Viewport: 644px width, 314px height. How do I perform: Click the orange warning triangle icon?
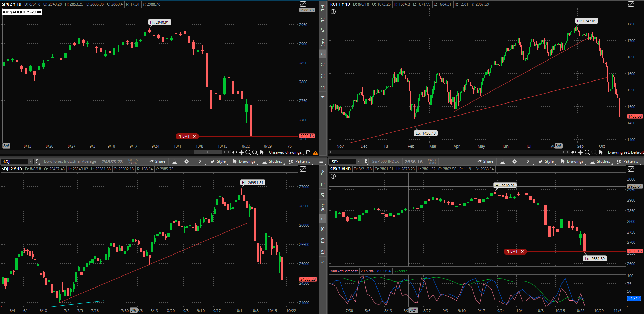(315, 153)
